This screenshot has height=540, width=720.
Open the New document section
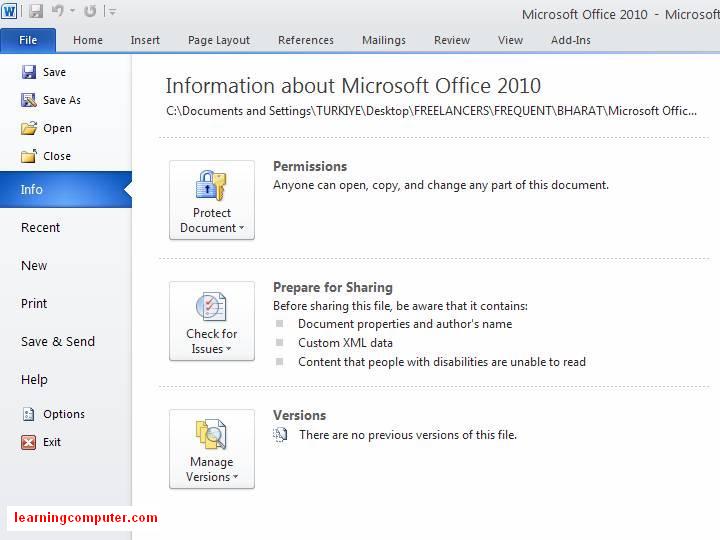(x=34, y=266)
